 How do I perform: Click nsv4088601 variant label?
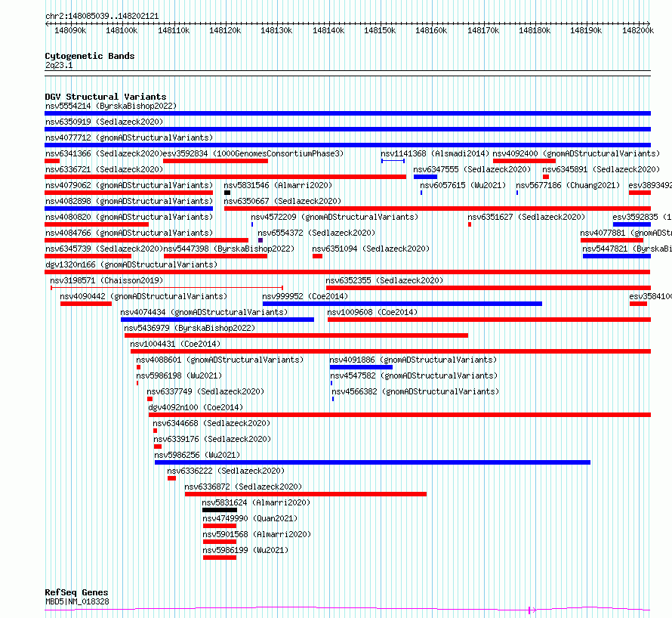(220, 360)
